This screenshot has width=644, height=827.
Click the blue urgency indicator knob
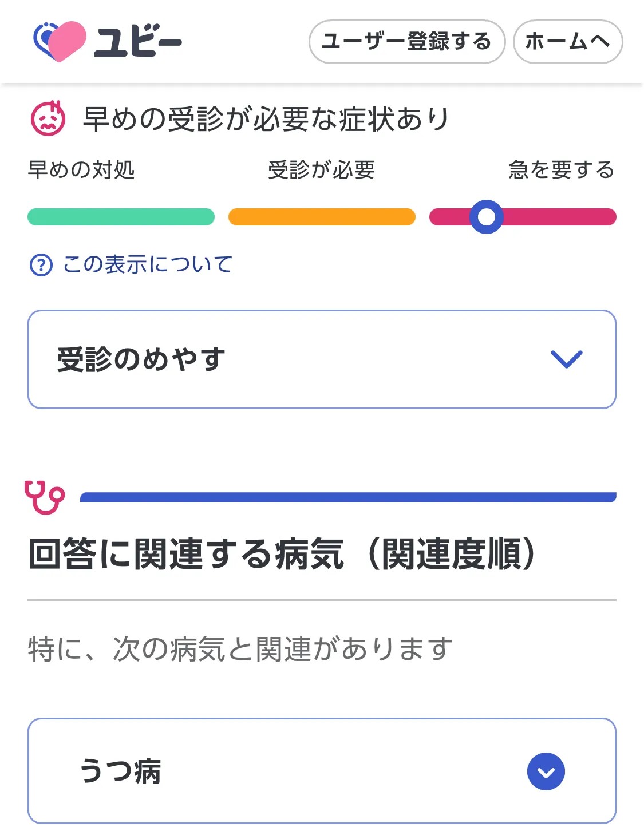pos(486,217)
